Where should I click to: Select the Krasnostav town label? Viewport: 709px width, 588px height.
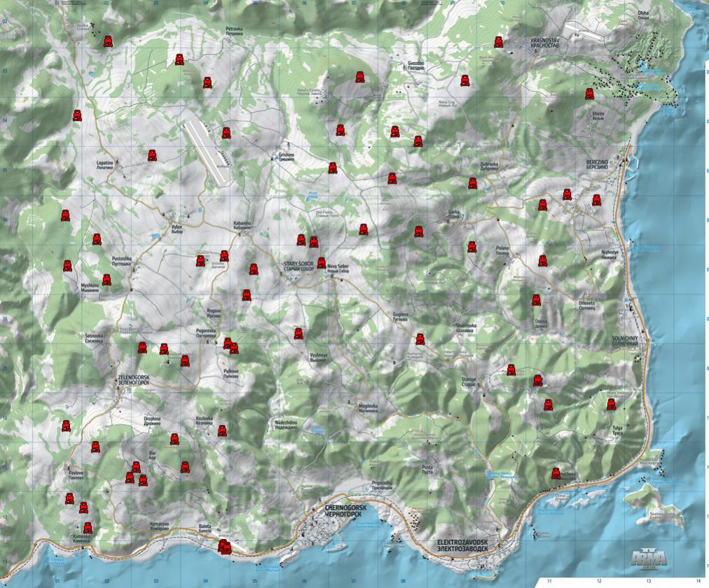(545, 43)
